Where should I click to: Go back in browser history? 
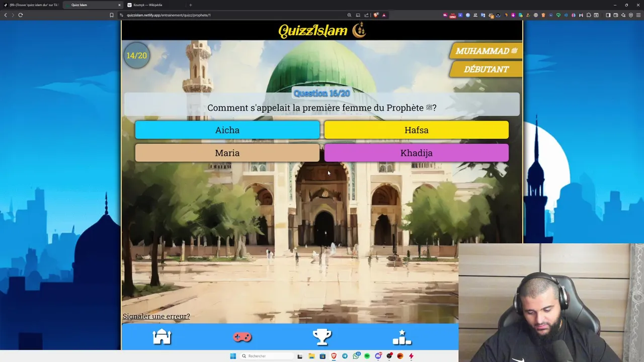6,15
